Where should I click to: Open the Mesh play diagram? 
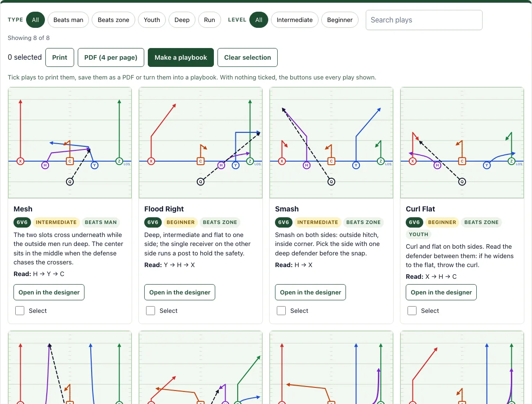coord(70,143)
